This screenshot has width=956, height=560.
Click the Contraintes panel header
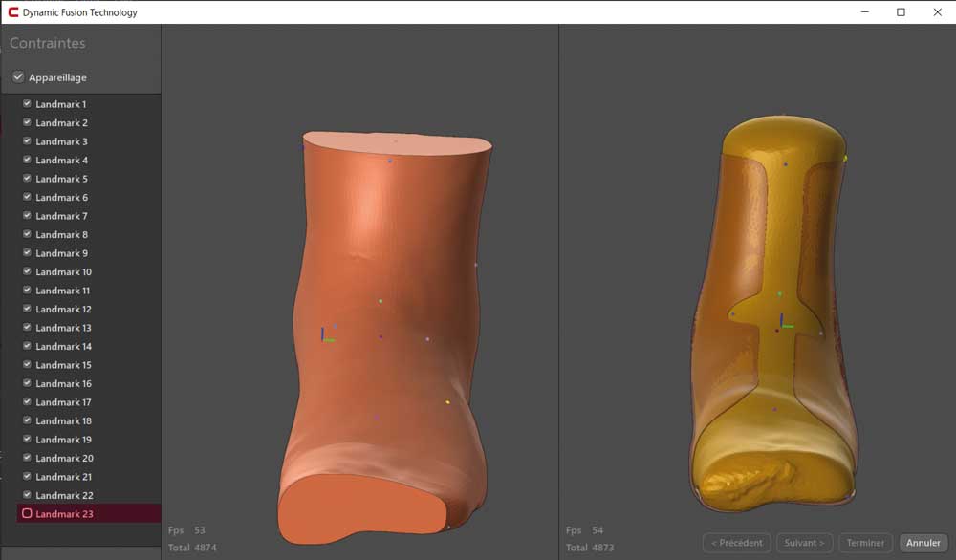48,43
